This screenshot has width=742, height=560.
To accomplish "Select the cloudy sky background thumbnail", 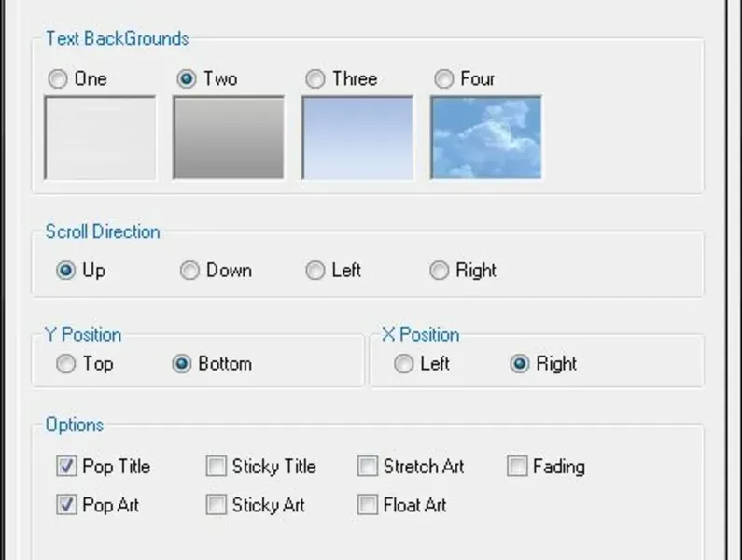I will [486, 137].
